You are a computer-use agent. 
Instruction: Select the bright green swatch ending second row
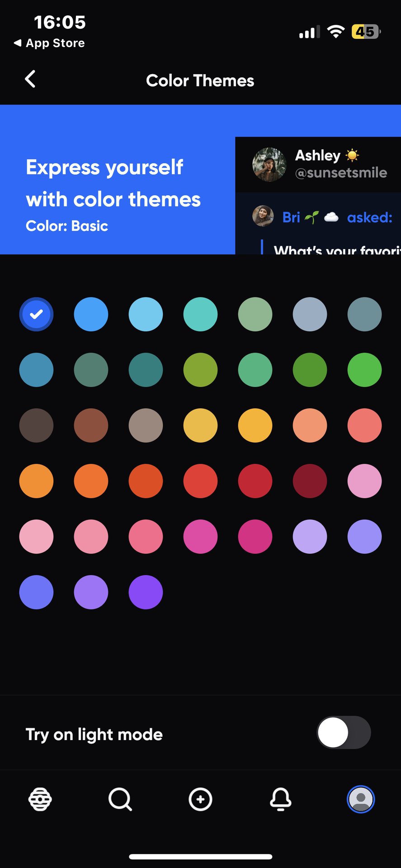(x=364, y=370)
